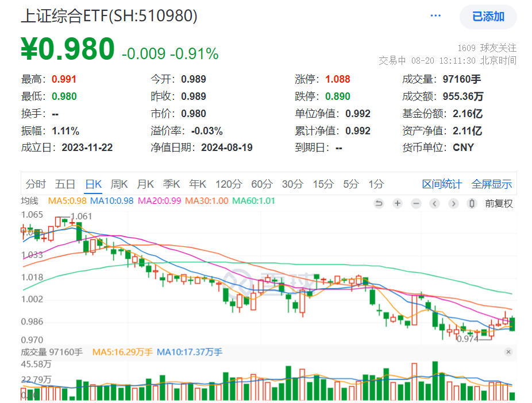The image size is (532, 403).
Task: Click the 最高 value 0.991
Action: tap(64, 79)
